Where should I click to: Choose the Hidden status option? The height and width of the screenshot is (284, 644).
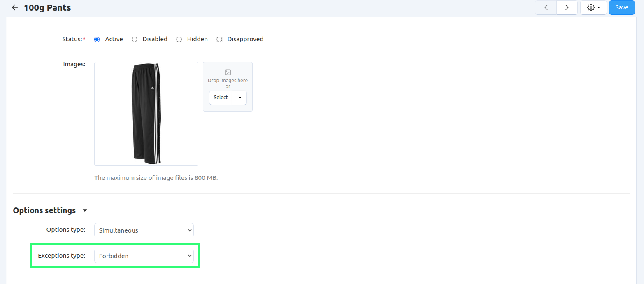pyautogui.click(x=179, y=39)
